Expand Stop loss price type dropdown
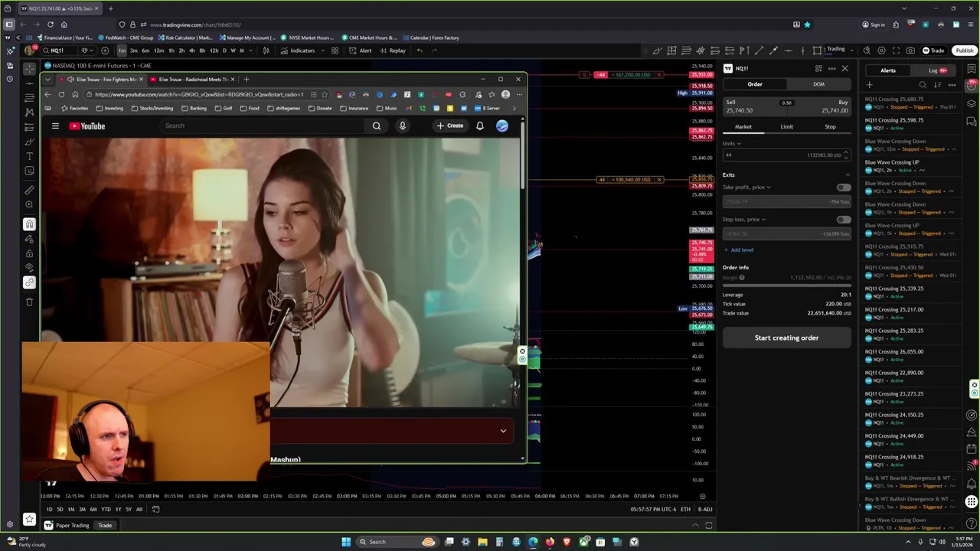This screenshot has width=980, height=551. click(763, 220)
